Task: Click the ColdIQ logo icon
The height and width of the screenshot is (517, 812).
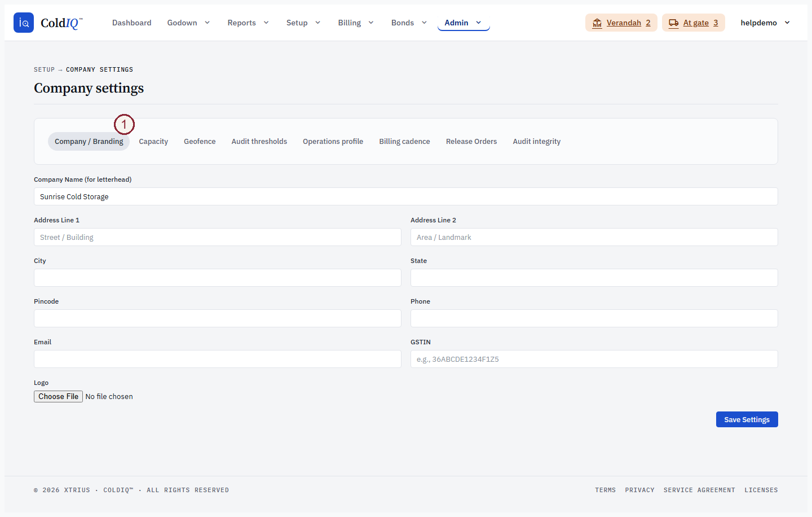Action: click(x=24, y=23)
